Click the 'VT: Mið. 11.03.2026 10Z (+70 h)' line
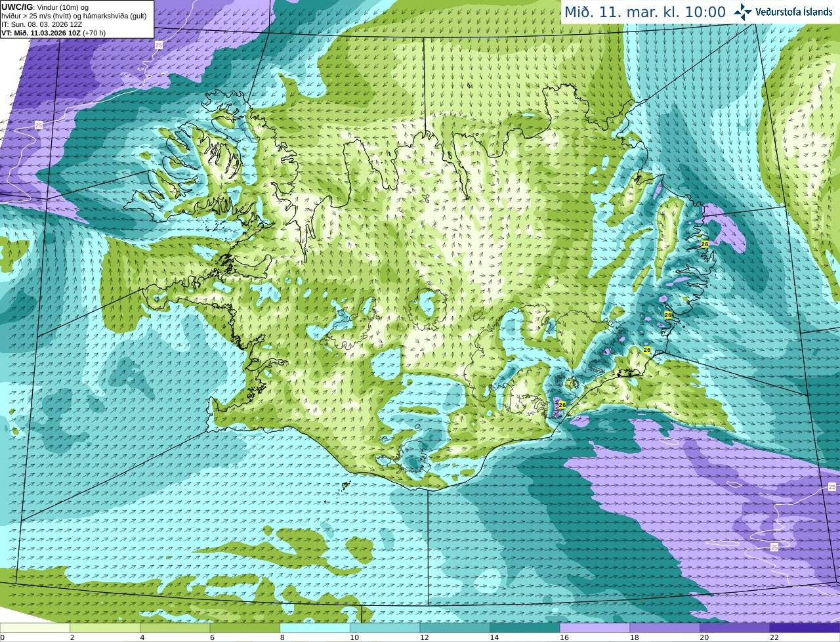The image size is (840, 642). pyautogui.click(x=54, y=33)
